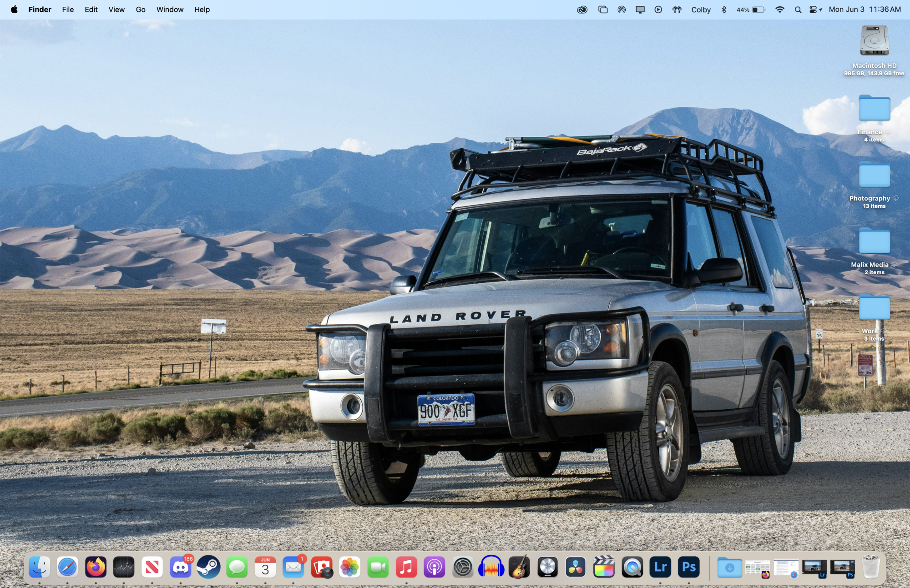Open the Downloads folder stack in the Dock

click(729, 567)
